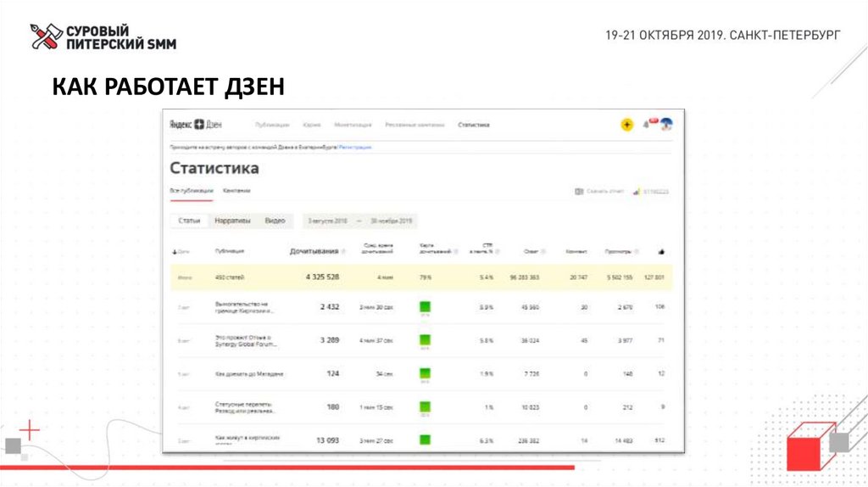The image size is (868, 487).
Task: Open article Как доехать до Магадана
Action: coord(249,374)
